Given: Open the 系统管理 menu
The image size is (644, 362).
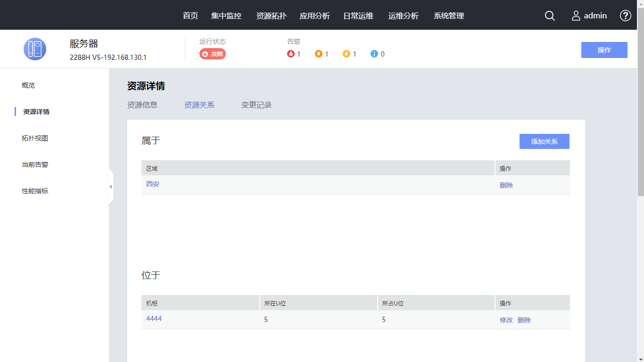Looking at the screenshot, I should click(x=449, y=16).
